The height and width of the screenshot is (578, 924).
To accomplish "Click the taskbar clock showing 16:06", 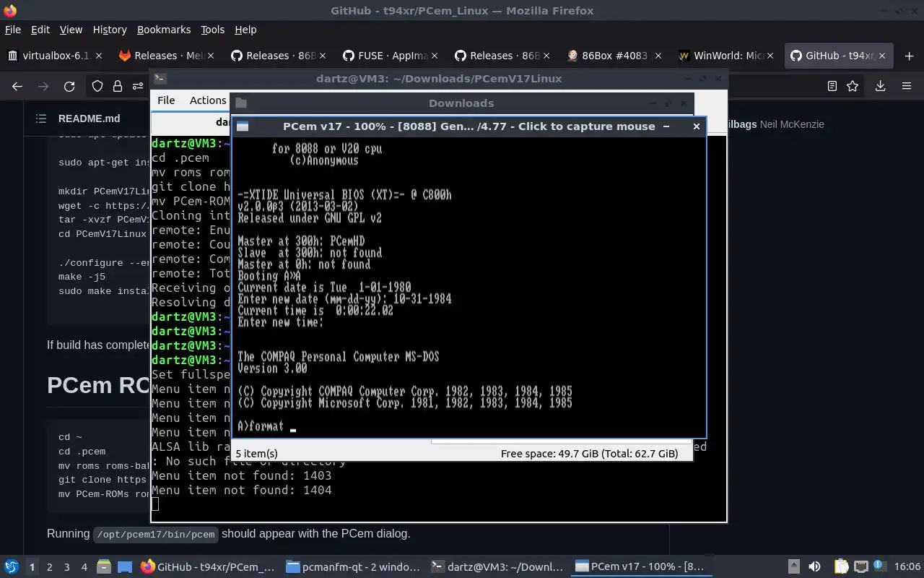I will pyautogui.click(x=908, y=567).
